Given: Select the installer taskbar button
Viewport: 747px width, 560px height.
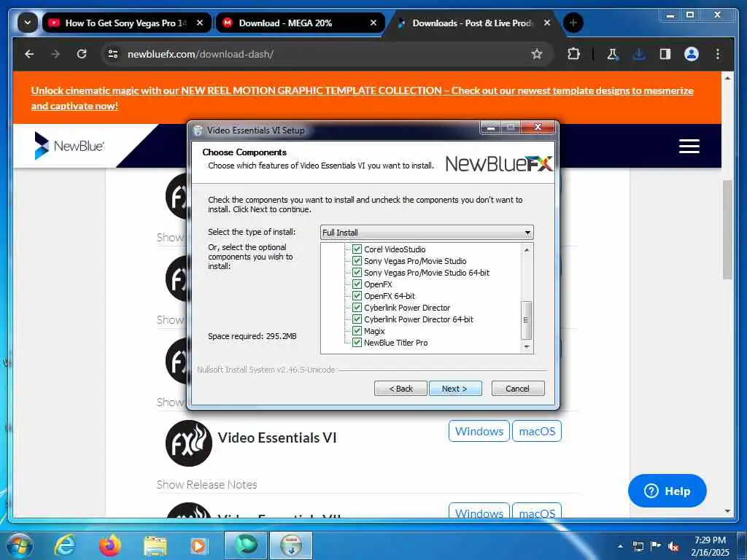Looking at the screenshot, I should click(x=291, y=545).
